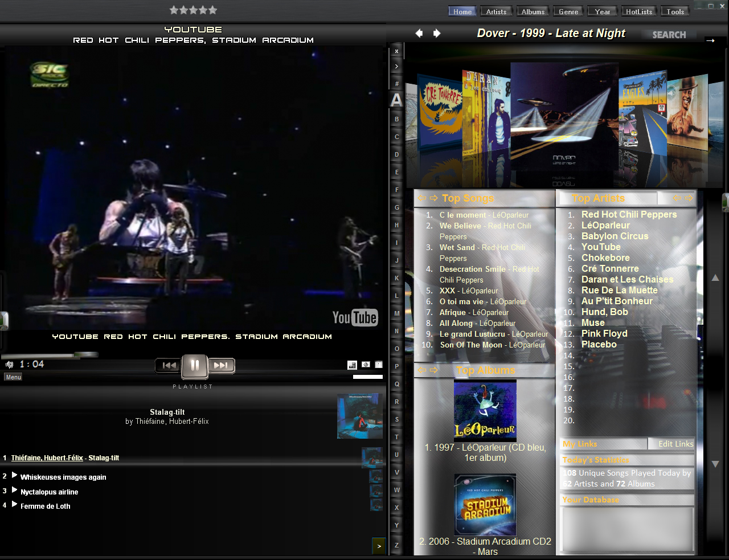Pause playback with the center pause button

tap(195, 366)
